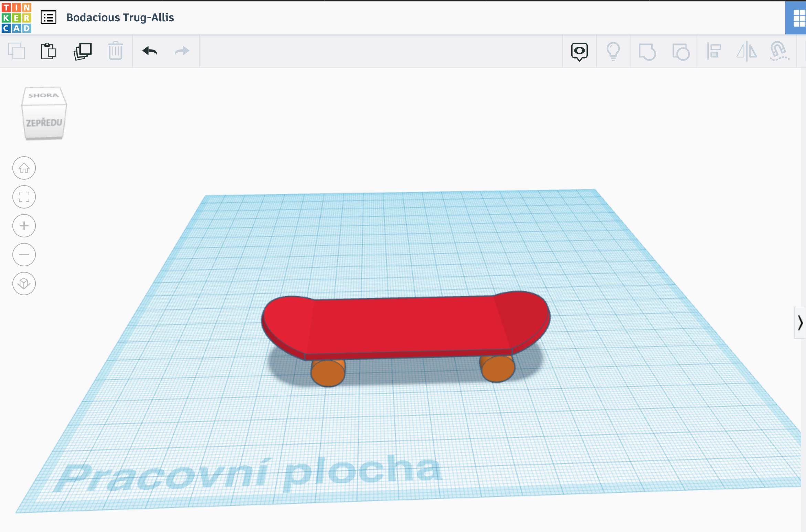Open the Align tool
The width and height of the screenshot is (806, 532).
click(x=714, y=52)
